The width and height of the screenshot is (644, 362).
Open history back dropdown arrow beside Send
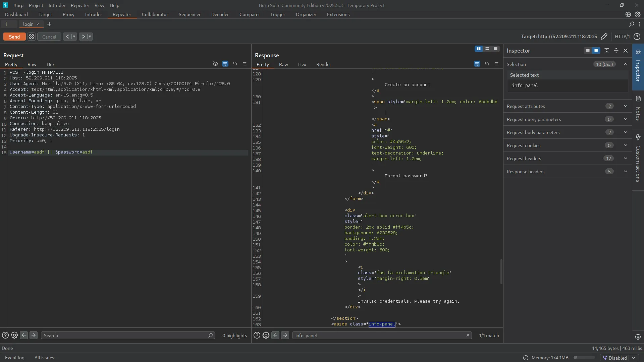point(74,37)
